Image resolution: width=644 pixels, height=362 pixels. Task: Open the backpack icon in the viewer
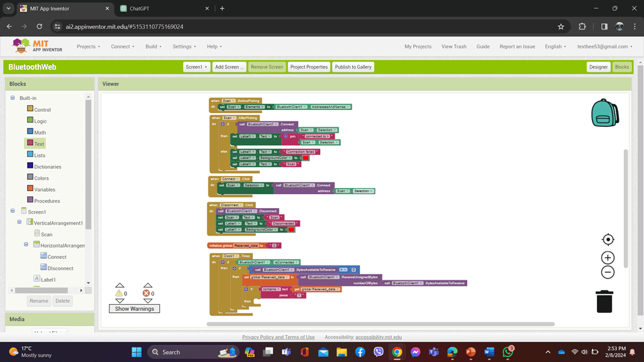pos(604,113)
